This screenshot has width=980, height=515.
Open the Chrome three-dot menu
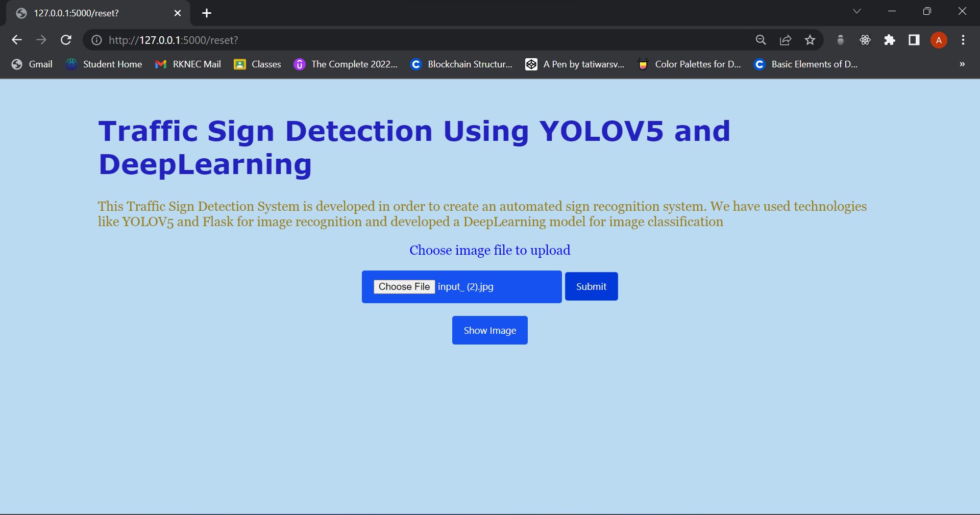coord(963,40)
